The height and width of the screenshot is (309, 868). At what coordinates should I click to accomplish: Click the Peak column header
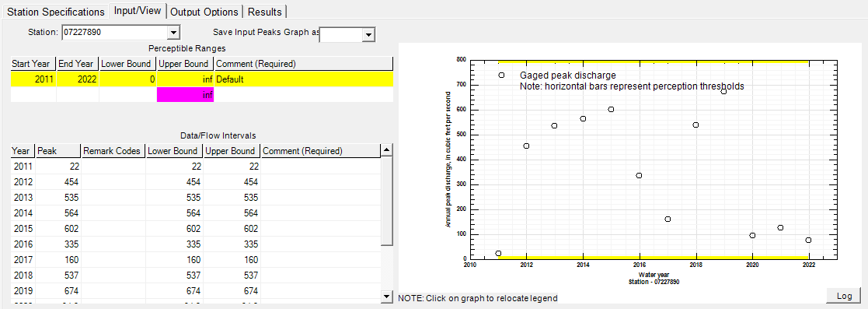coord(58,150)
